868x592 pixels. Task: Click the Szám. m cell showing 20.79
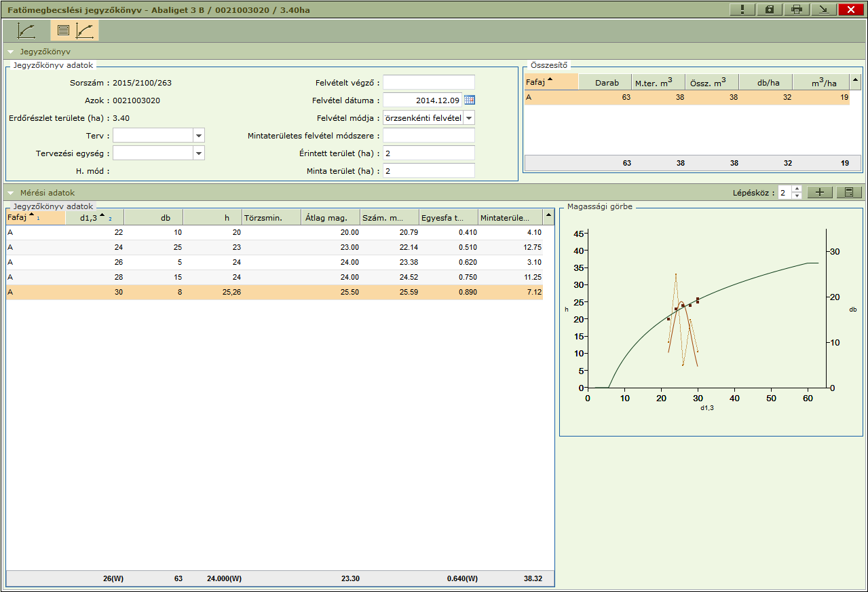pos(390,232)
